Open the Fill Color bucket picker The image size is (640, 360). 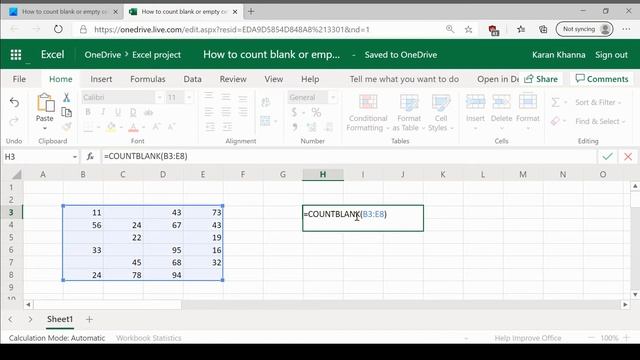pyautogui.click(x=111, y=127)
